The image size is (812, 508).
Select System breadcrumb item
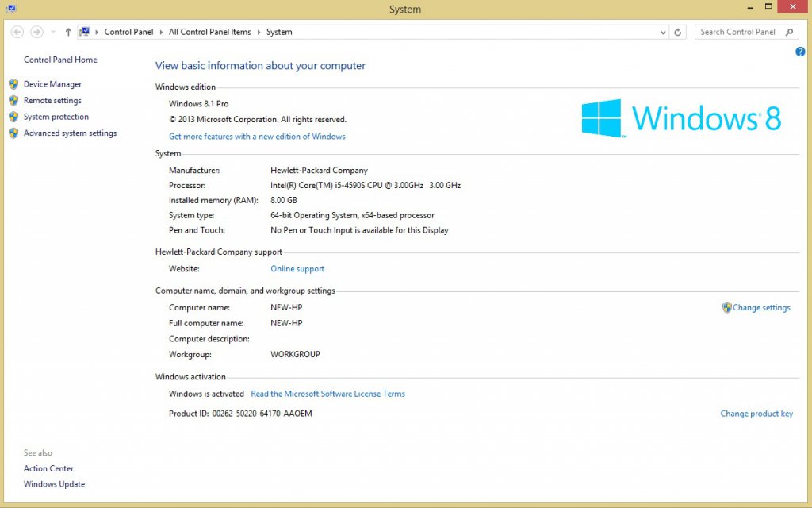pos(279,32)
